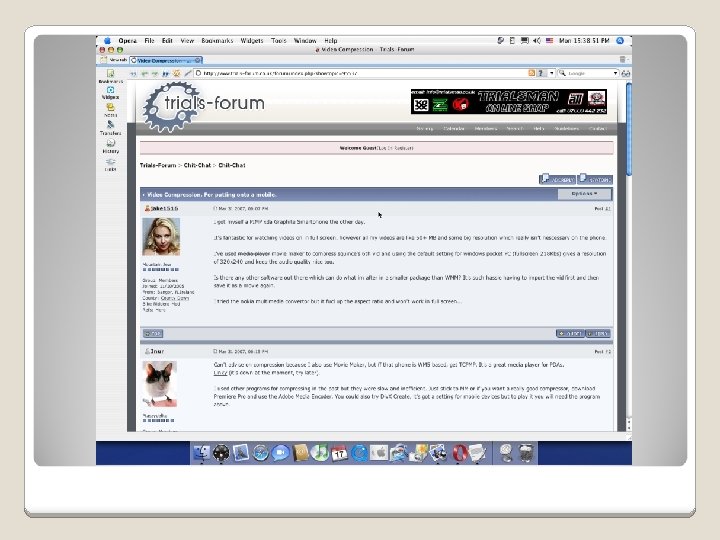This screenshot has width=720, height=540.
Task: Expand the Google search engine dropdown arrow
Action: point(615,73)
